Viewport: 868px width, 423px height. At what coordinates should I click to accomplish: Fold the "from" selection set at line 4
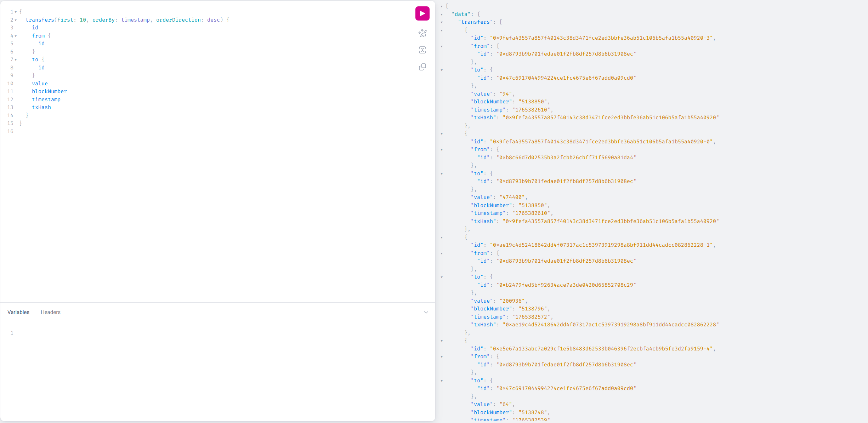point(15,36)
